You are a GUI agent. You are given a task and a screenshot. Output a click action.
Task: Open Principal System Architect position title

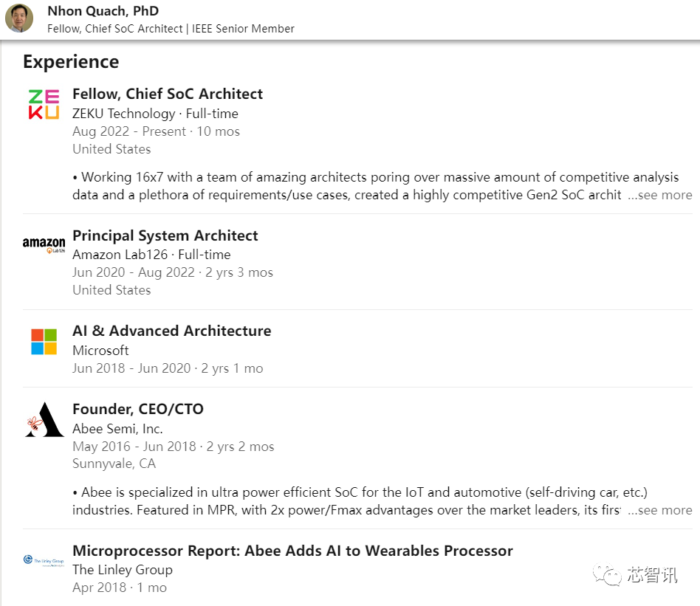[x=165, y=235]
